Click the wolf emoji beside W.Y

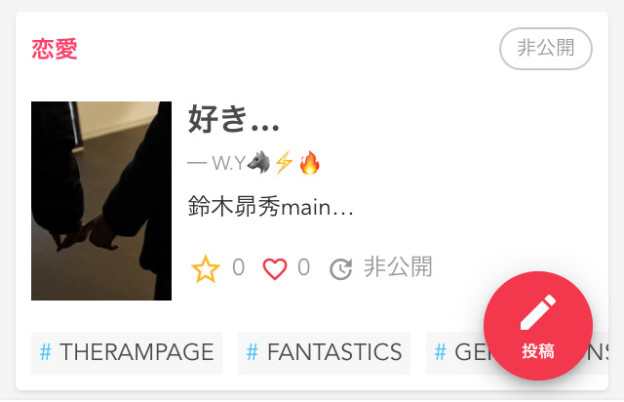(259, 162)
